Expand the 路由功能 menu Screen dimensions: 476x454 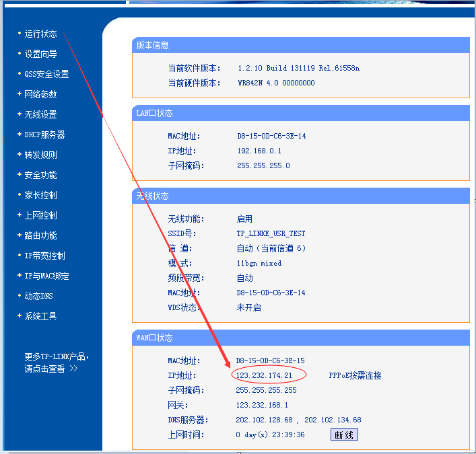pos(40,235)
